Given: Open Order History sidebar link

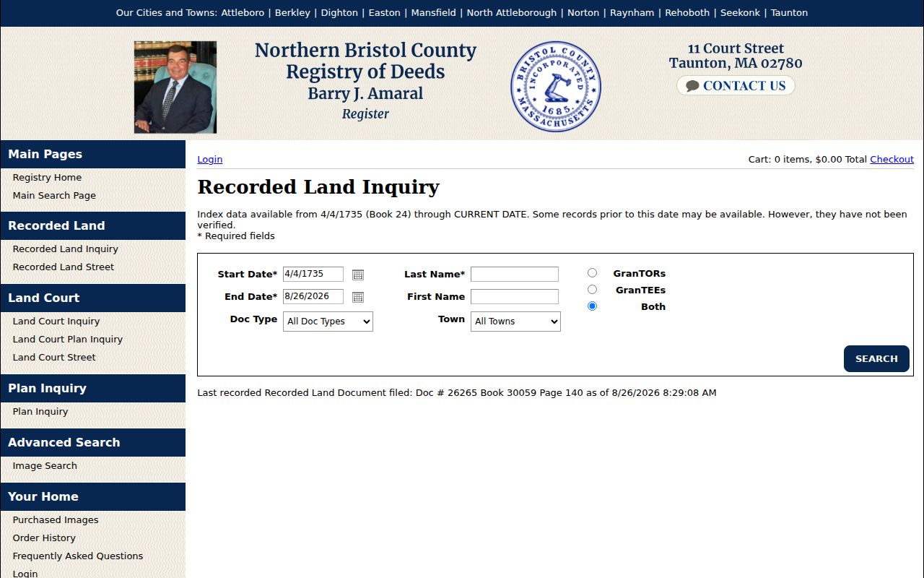Looking at the screenshot, I should coord(44,538).
